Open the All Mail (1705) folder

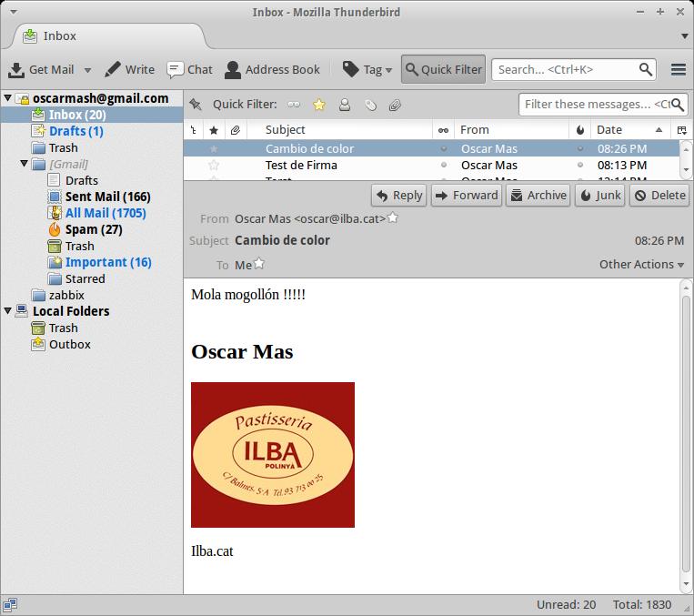click(x=96, y=213)
